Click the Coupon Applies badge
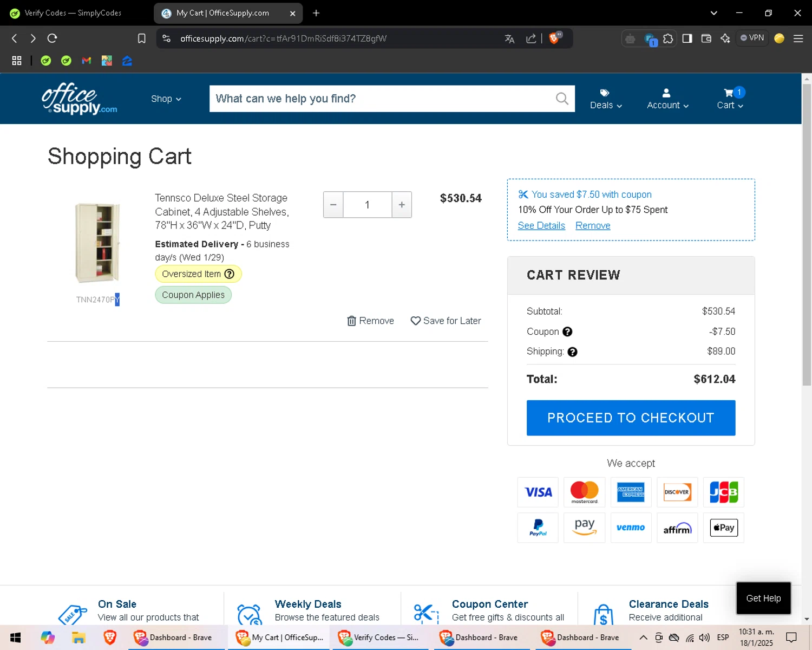The image size is (812, 650). coord(193,295)
